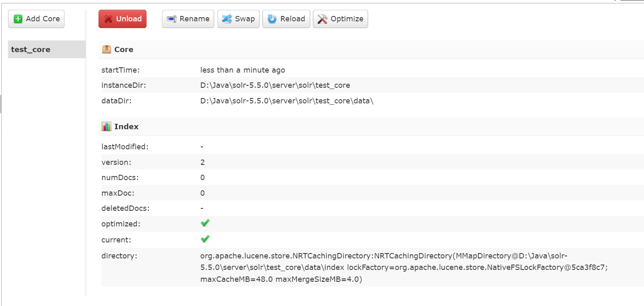Click the Reload circular arrow icon
The height and width of the screenshot is (306, 644).
pos(272,19)
